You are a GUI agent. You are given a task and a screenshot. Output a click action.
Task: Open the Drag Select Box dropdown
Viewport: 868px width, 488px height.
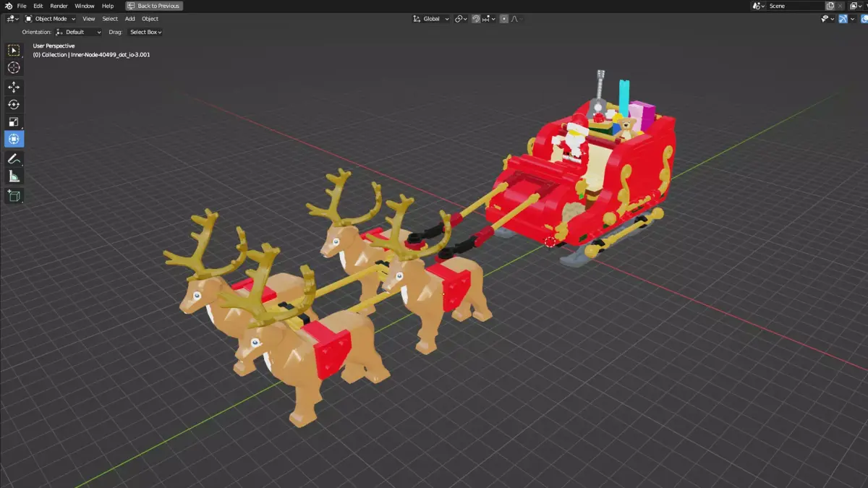[145, 32]
